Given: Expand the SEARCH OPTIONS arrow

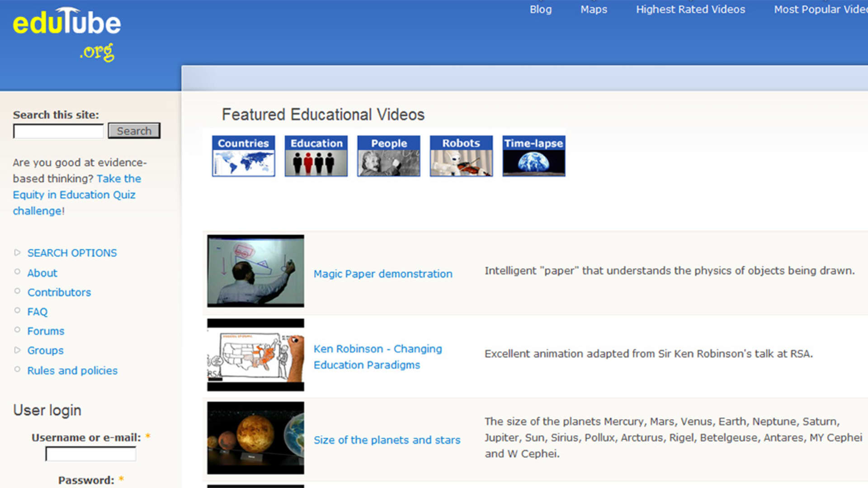Looking at the screenshot, I should [17, 253].
